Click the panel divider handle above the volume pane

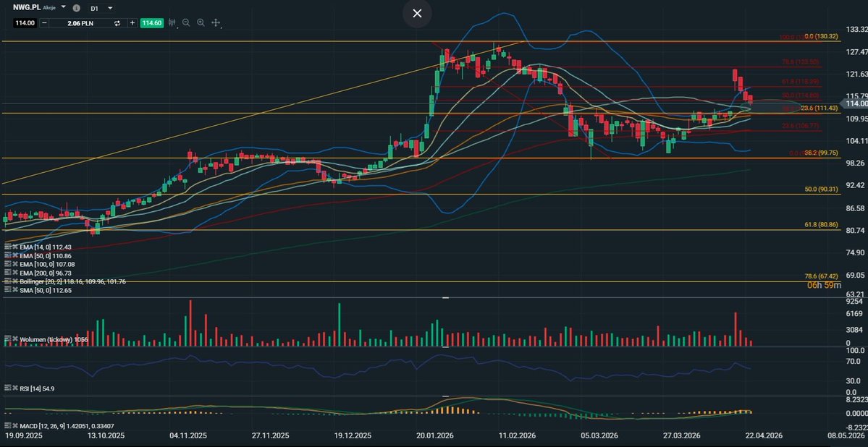pyautogui.click(x=446, y=297)
